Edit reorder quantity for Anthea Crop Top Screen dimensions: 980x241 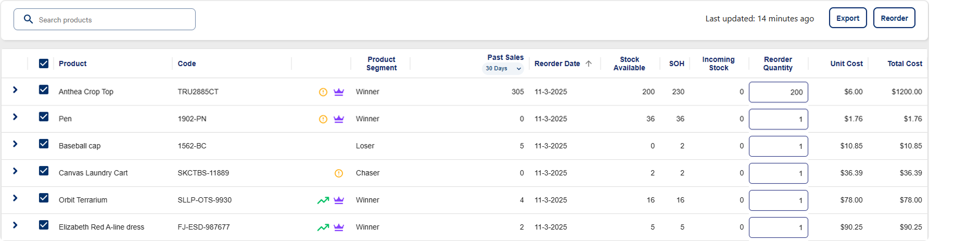coord(778,92)
